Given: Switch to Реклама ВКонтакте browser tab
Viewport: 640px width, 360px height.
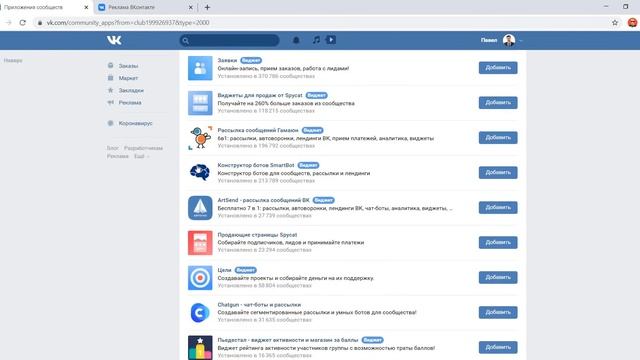Looking at the screenshot, I should click(x=146, y=7).
